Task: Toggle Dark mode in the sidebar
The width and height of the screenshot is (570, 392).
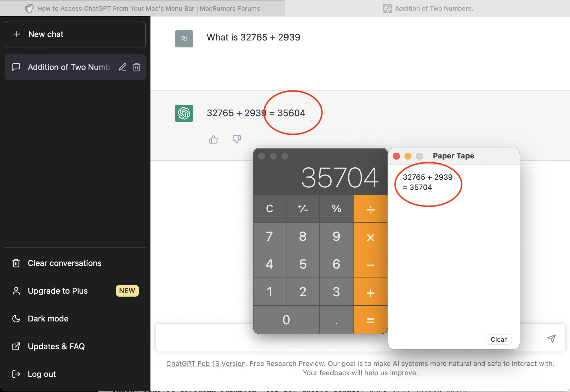Action: (48, 319)
